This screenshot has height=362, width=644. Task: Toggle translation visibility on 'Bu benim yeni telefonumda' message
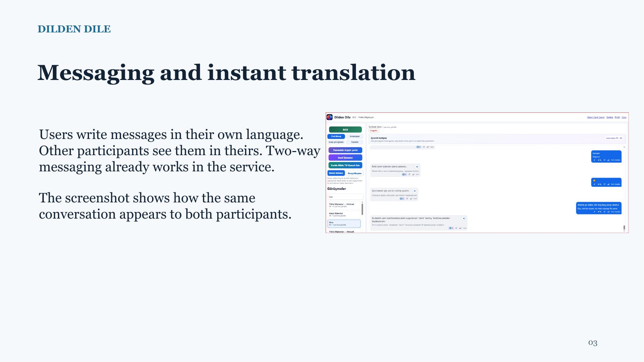451,228
